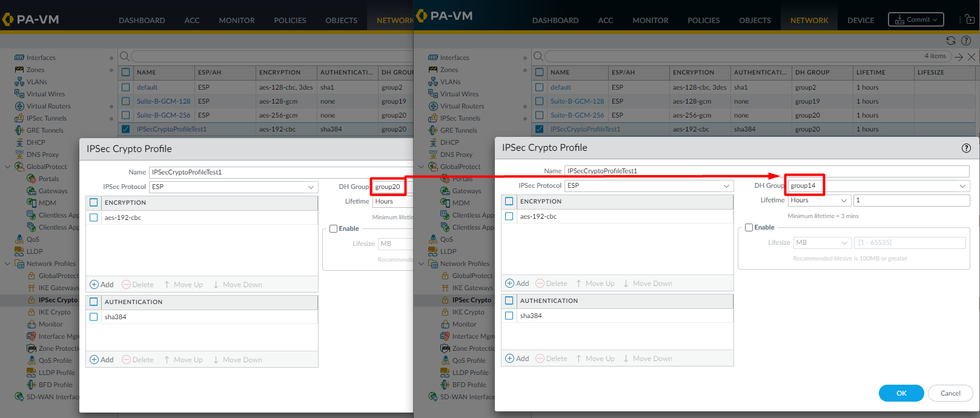Check the Enable lifesize checkbox in right dialog
This screenshot has height=418, width=980.
[x=749, y=227]
